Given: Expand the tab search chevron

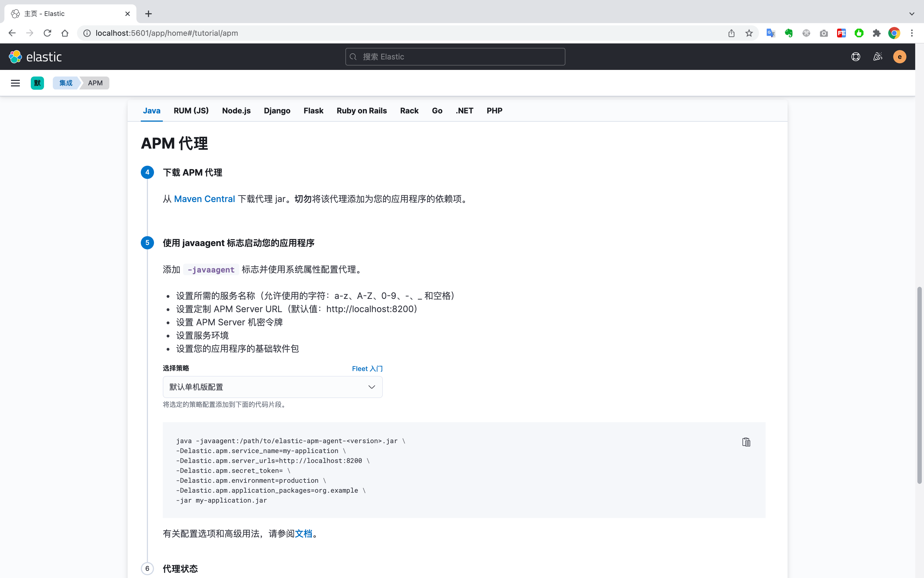Looking at the screenshot, I should point(912,14).
